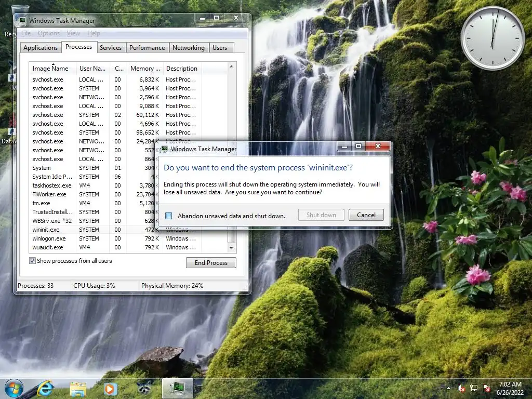Screen dimensions: 532x399
Task: Launch Internet Explorer from the taskbar
Action: (46, 389)
